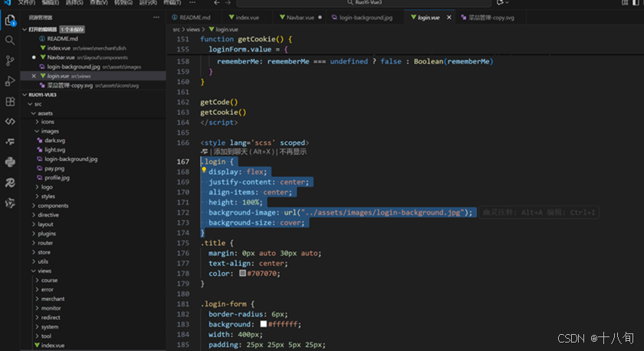Expand the store folder
The image size is (644, 351).
click(x=33, y=252)
